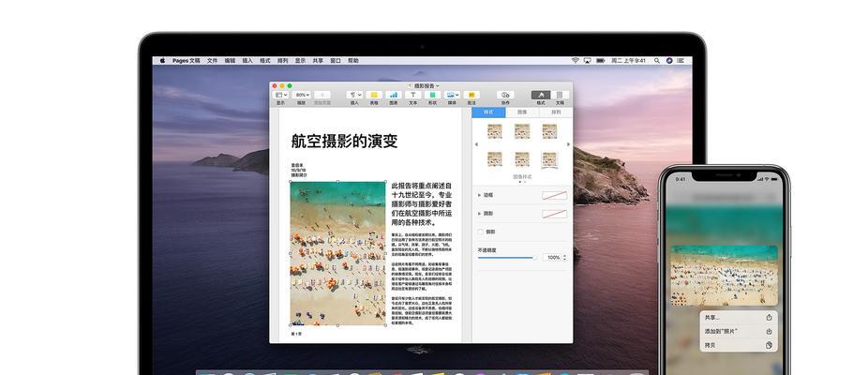Screen dimensions: 868x375
Task: Add a comment with the Comment icon
Action: [471, 96]
